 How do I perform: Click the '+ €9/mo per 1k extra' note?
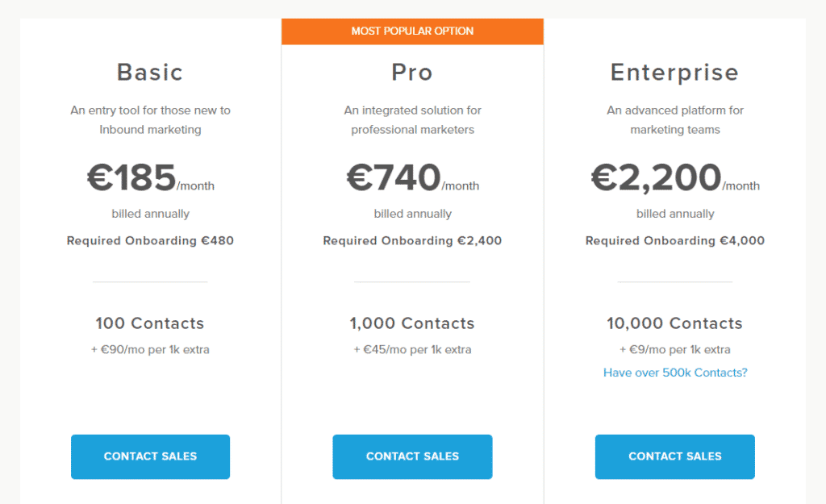click(674, 350)
